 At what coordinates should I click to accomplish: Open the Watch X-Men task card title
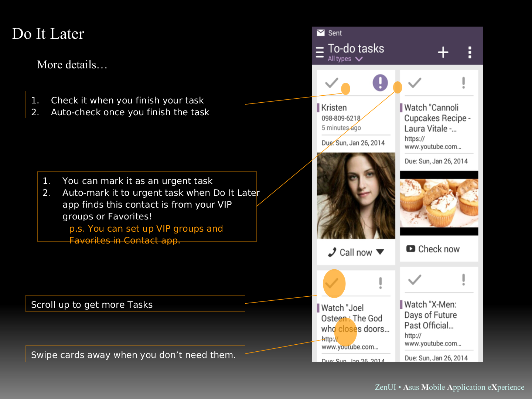point(431,315)
